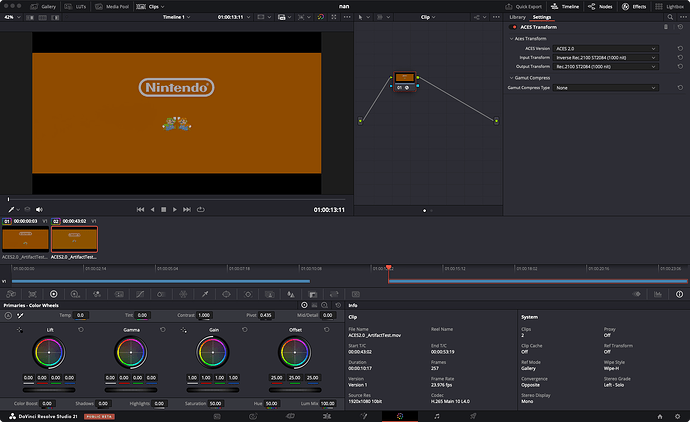Screen dimensions: 690x422
Task: Toggle the Gallery panel
Action: (44, 7)
